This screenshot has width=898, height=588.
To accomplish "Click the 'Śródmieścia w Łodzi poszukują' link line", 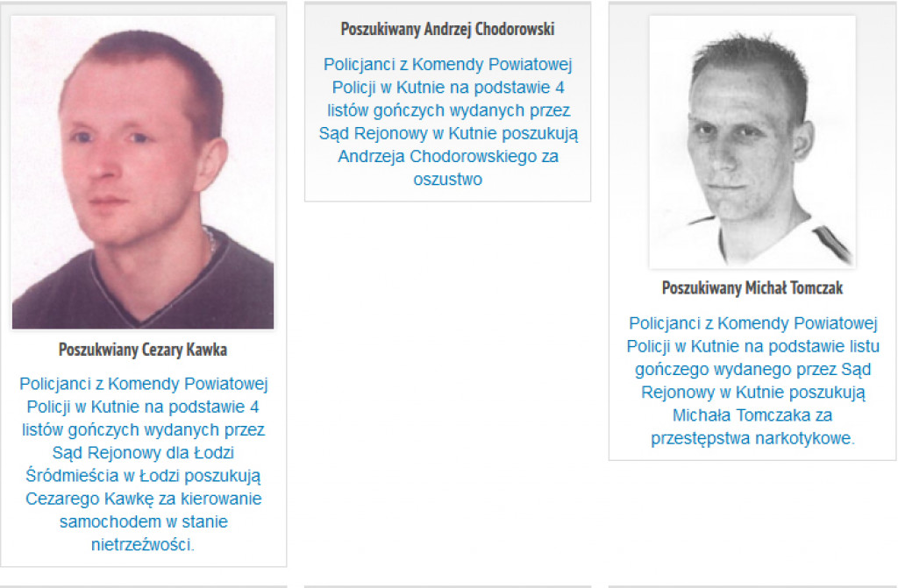I will (143, 476).
